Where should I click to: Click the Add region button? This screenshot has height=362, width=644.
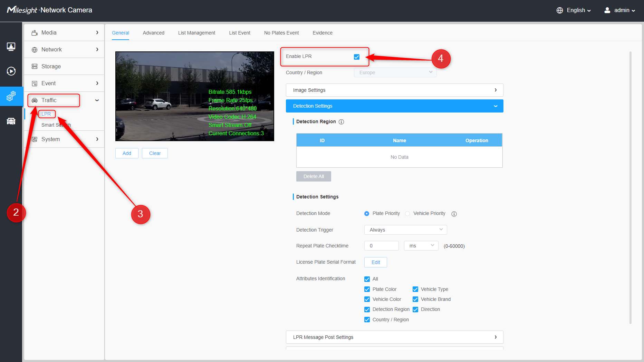[x=127, y=153]
